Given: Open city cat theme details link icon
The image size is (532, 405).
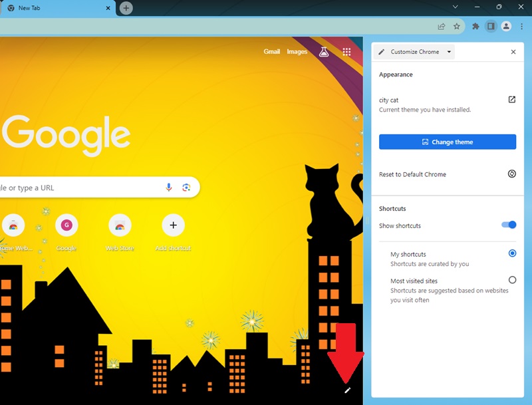Looking at the screenshot, I should [511, 99].
